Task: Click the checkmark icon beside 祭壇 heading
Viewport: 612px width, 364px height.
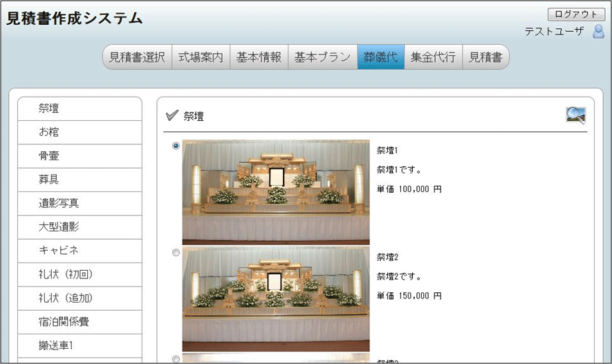Action: click(171, 115)
